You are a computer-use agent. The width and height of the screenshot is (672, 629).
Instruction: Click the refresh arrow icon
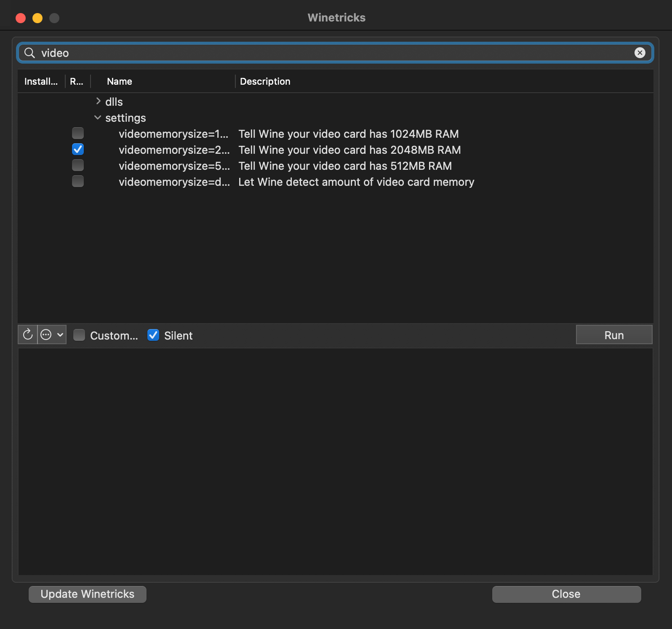[28, 335]
